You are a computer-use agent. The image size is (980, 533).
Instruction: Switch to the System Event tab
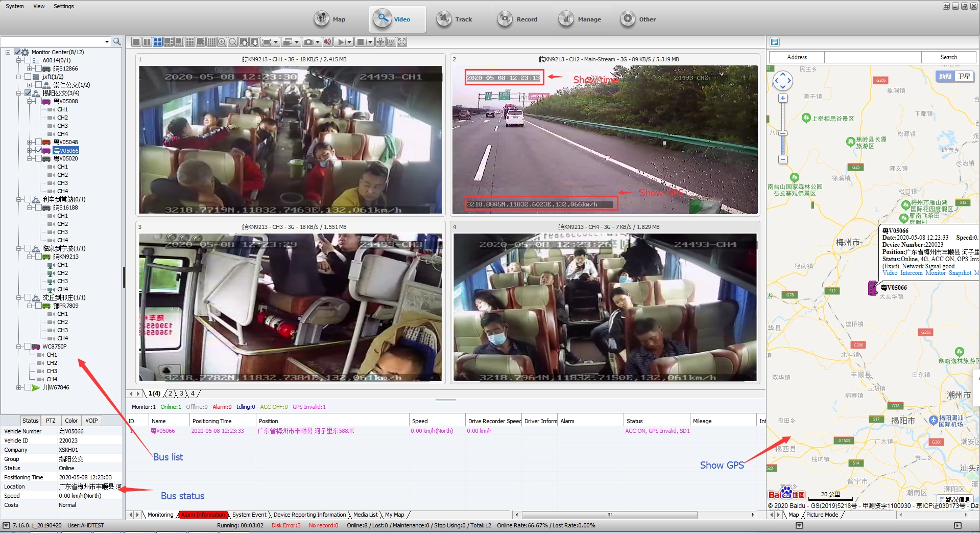click(x=249, y=515)
